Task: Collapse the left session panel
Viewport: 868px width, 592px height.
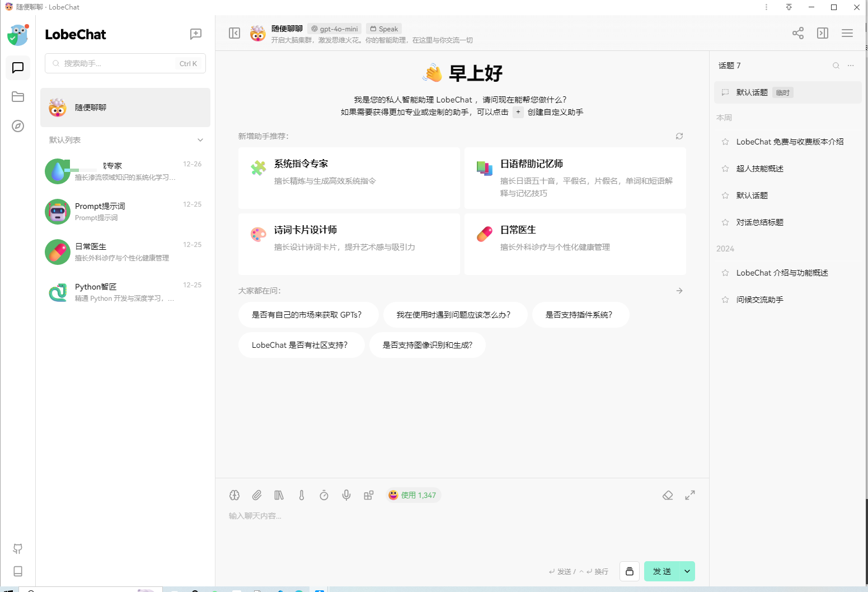Action: click(x=234, y=33)
